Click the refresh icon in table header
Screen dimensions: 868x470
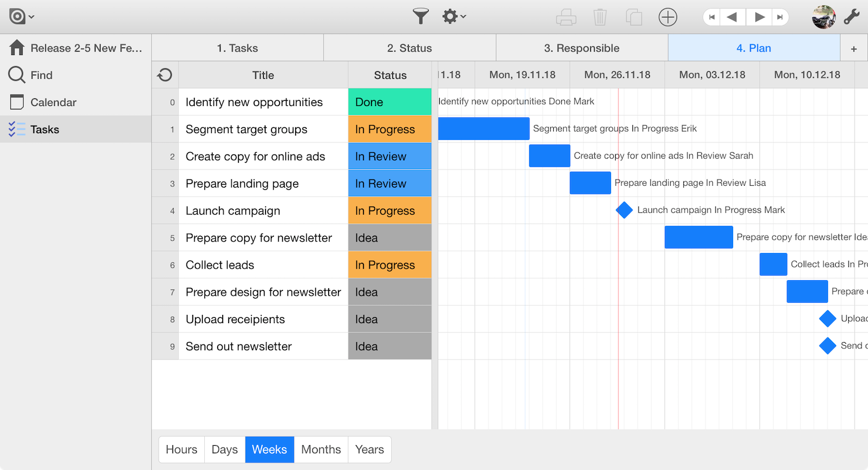pyautogui.click(x=165, y=75)
